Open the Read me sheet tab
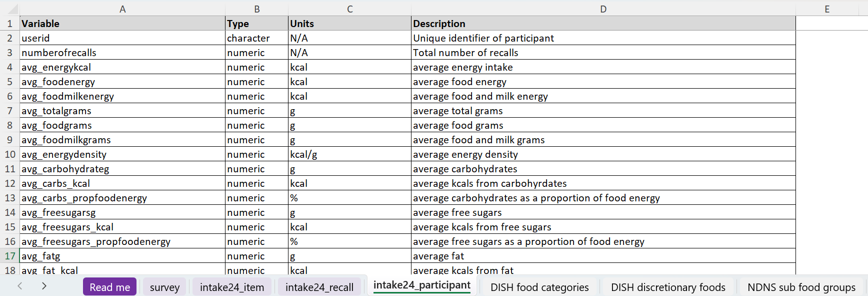 click(109, 287)
